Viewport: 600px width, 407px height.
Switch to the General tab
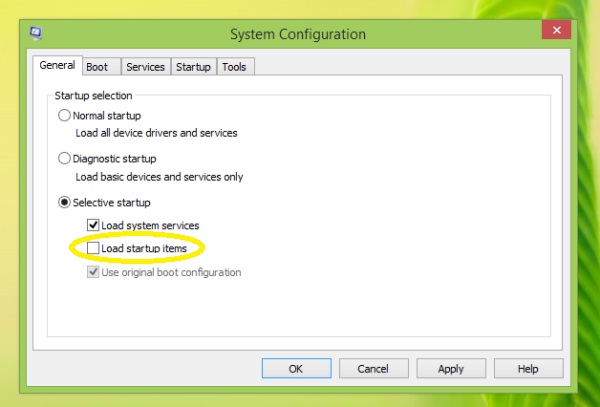(x=57, y=67)
